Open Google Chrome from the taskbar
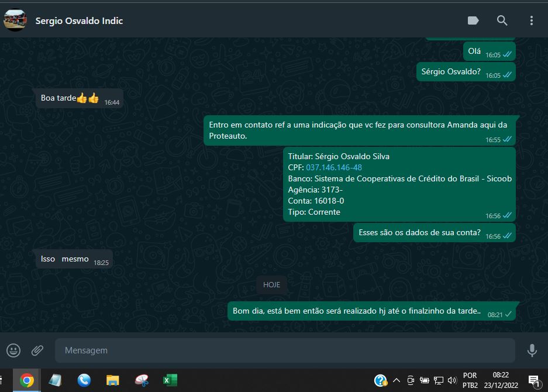Image resolution: width=548 pixels, height=392 pixels. click(26, 380)
